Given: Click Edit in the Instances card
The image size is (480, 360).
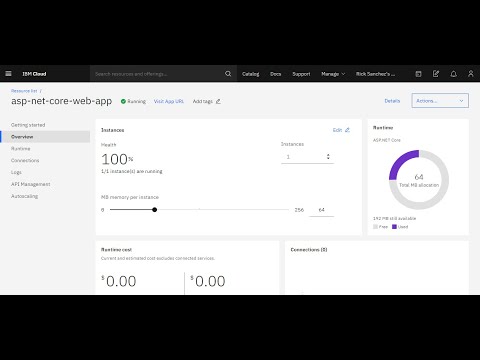Looking at the screenshot, I should (x=337, y=130).
